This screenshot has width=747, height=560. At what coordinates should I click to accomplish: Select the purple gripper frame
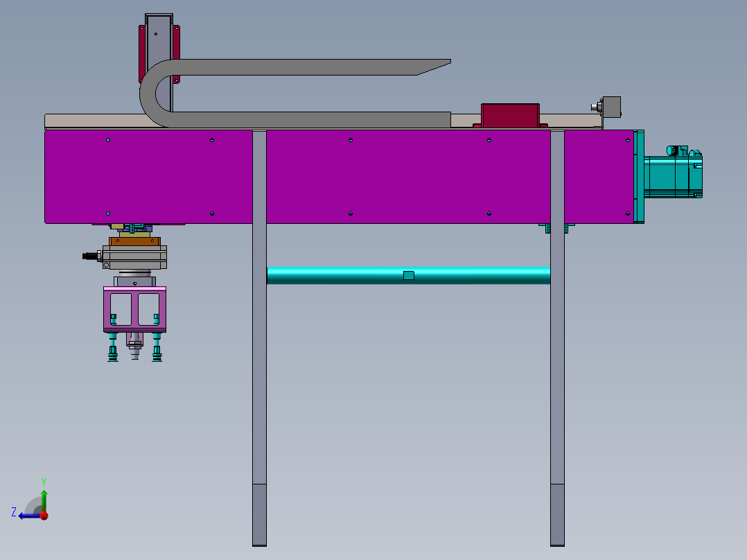click(135, 309)
